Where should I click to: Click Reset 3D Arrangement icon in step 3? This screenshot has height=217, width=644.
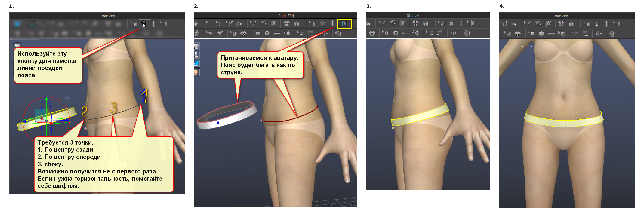(426, 23)
